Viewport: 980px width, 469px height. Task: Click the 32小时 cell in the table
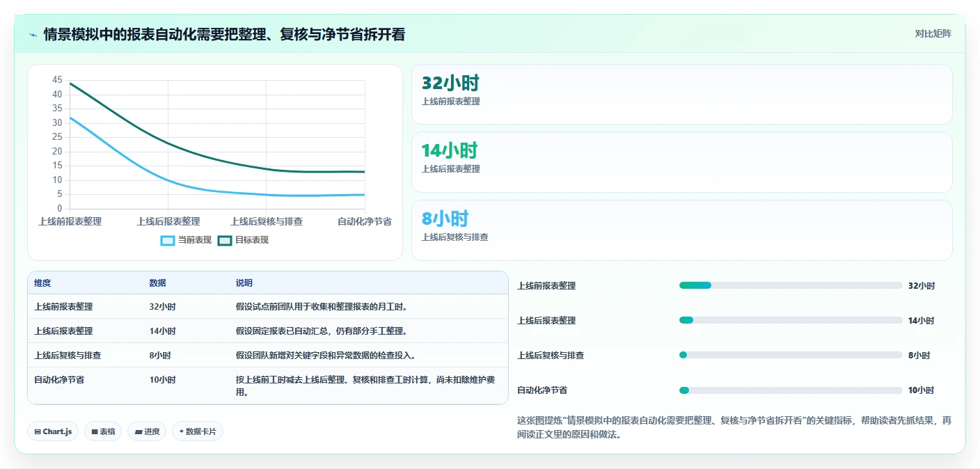tap(162, 306)
